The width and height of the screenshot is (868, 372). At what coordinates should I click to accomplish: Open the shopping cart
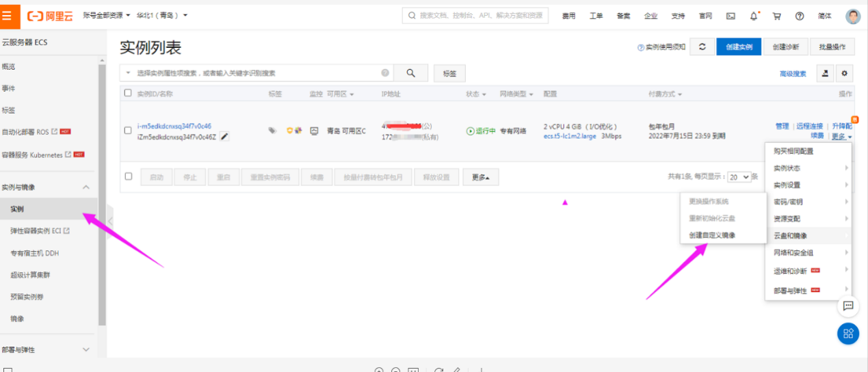pyautogui.click(x=776, y=16)
